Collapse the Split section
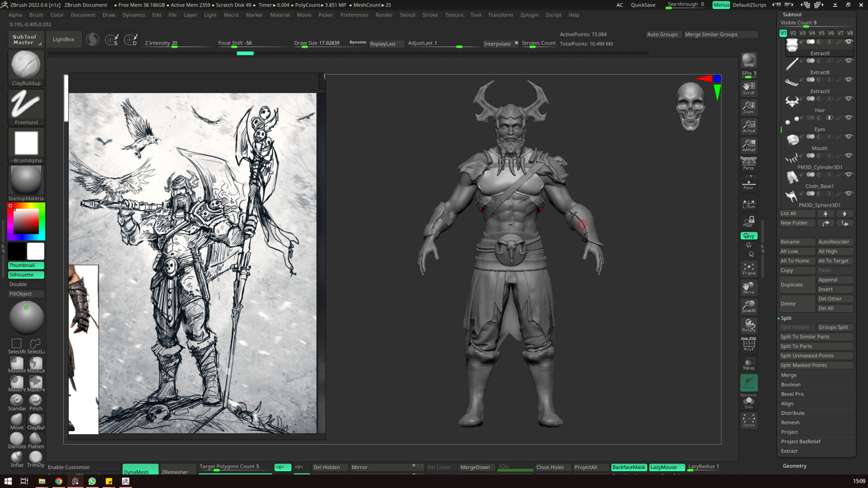This screenshot has width=868, height=488. (x=786, y=318)
